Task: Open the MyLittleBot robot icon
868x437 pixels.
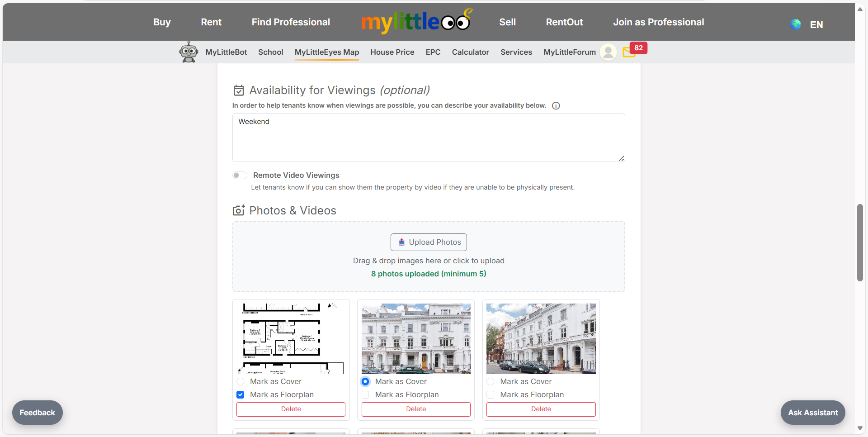Action: [x=189, y=52]
